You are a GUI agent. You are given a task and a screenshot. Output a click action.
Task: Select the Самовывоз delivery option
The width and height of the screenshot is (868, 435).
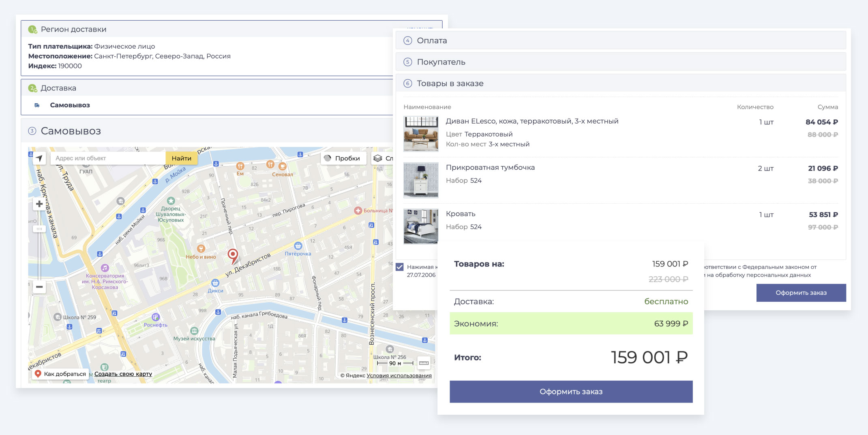pyautogui.click(x=70, y=105)
